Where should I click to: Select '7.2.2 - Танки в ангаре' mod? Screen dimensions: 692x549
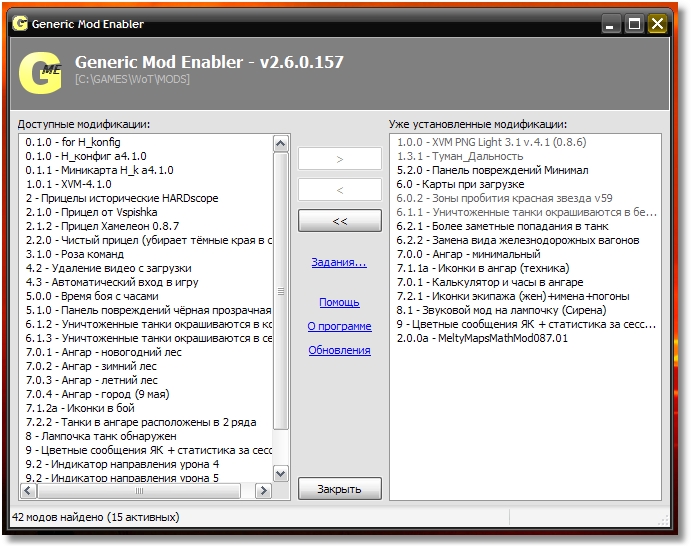141,422
